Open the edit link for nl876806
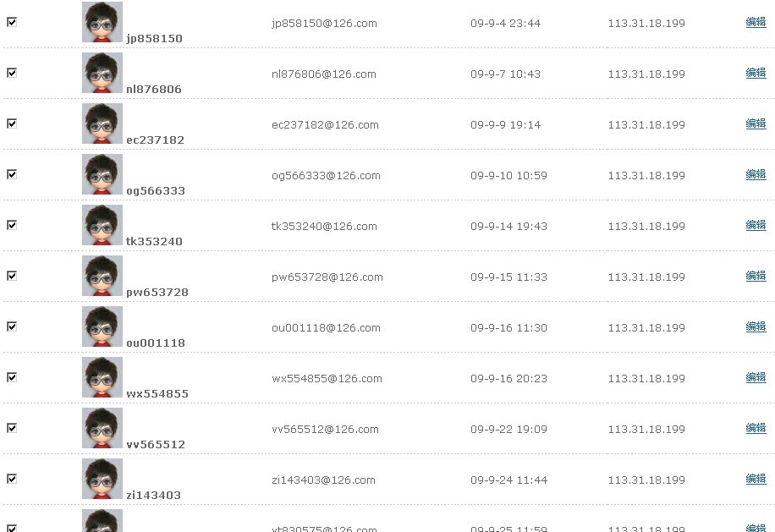The height and width of the screenshot is (532, 775). [756, 74]
